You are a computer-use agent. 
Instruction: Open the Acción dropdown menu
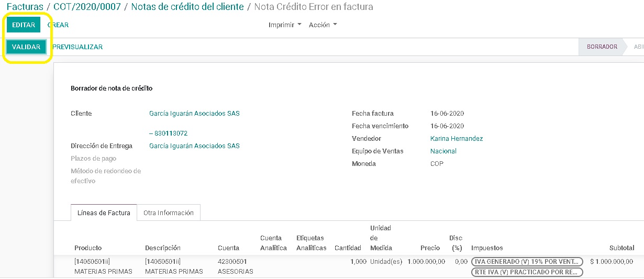click(x=323, y=25)
